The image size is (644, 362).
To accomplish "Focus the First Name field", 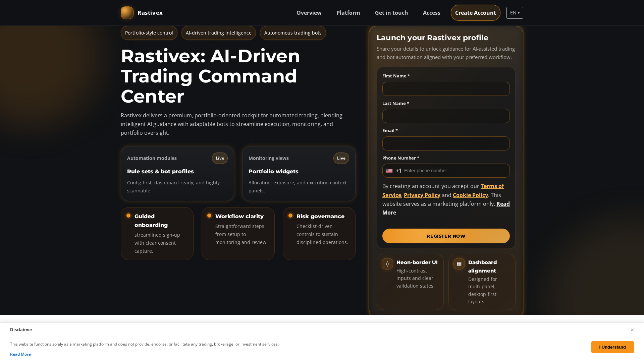I will (446, 89).
